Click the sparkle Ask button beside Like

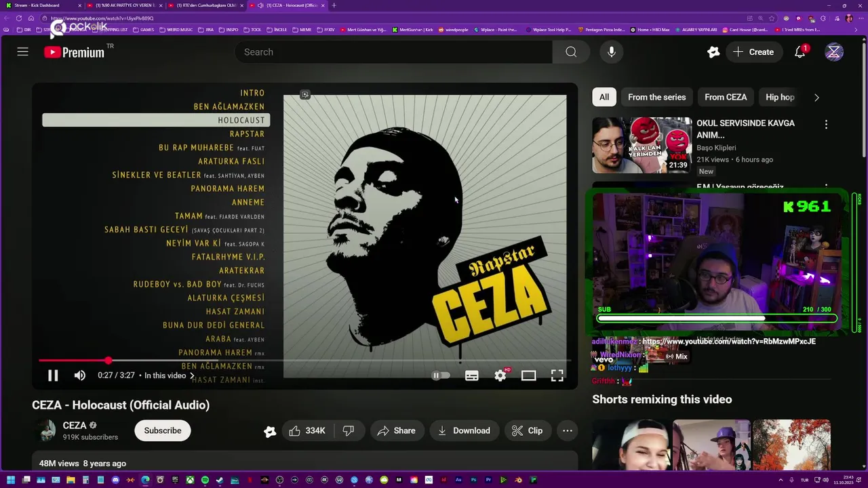[270, 431]
